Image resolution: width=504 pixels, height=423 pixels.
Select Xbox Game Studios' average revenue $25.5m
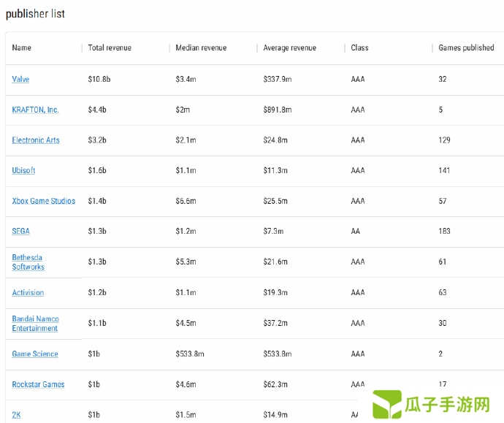[275, 201]
